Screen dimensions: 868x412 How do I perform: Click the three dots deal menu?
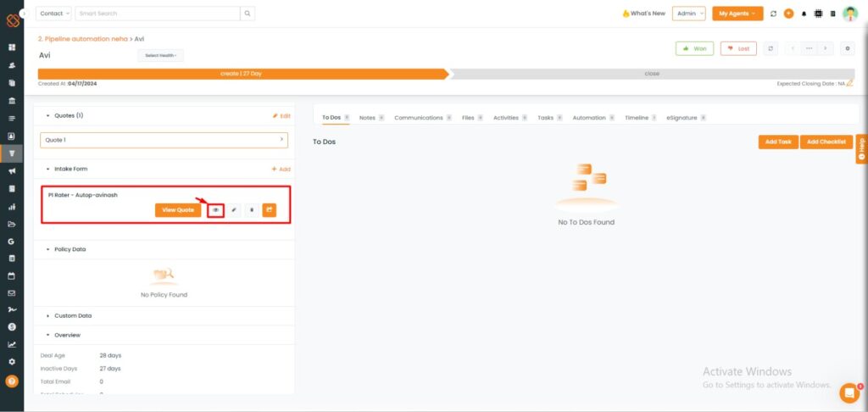[810, 48]
